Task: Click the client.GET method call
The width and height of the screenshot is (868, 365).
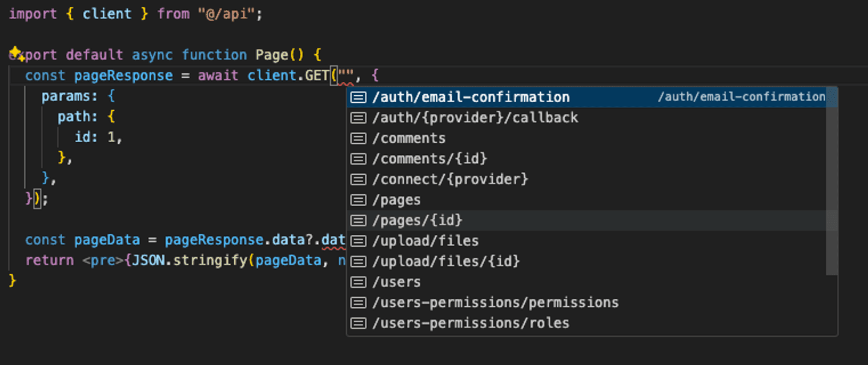Action: tap(288, 75)
